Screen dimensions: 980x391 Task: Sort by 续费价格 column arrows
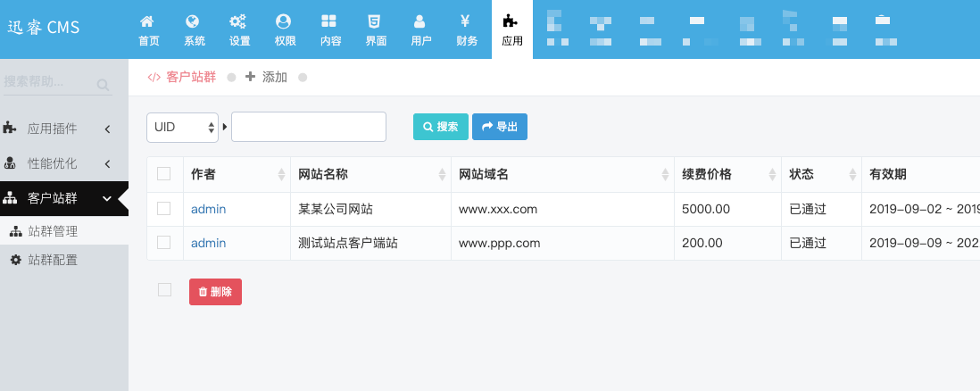point(773,175)
